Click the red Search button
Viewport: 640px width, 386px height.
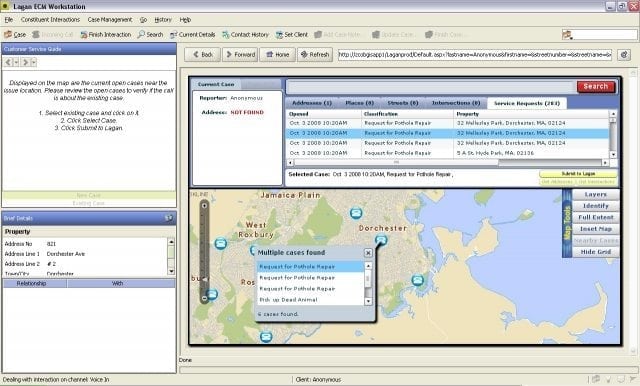coord(596,87)
